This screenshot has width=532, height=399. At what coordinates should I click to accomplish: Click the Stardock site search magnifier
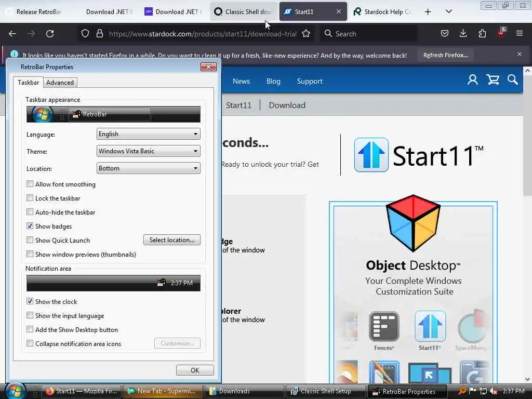(513, 79)
